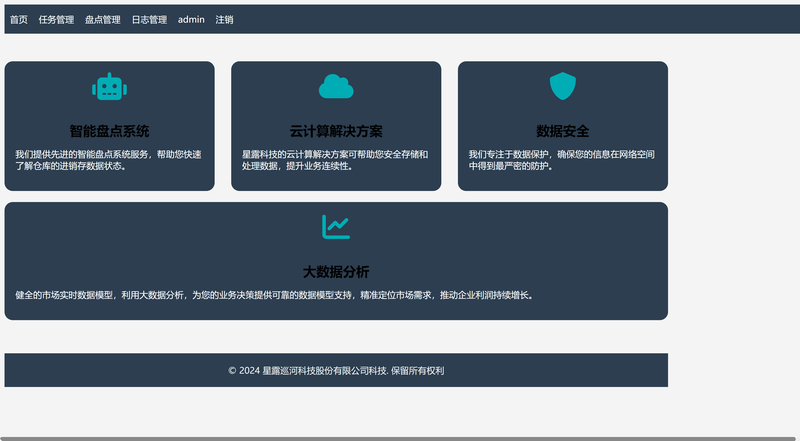Open the 任务管理 menu item
The height and width of the screenshot is (441, 800).
click(56, 19)
